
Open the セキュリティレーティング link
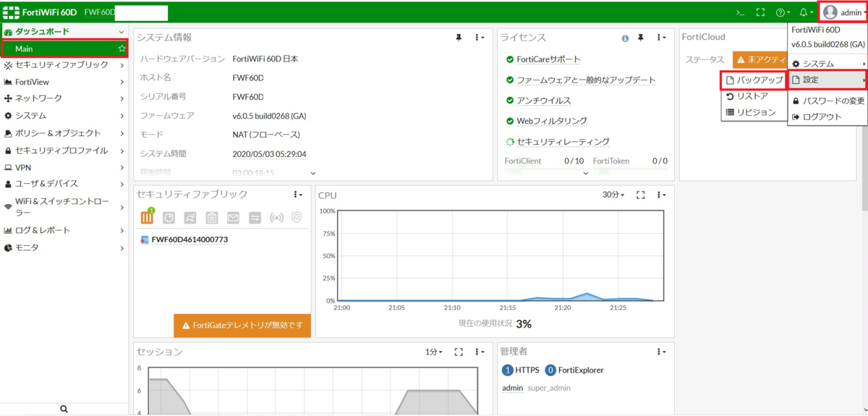[563, 142]
